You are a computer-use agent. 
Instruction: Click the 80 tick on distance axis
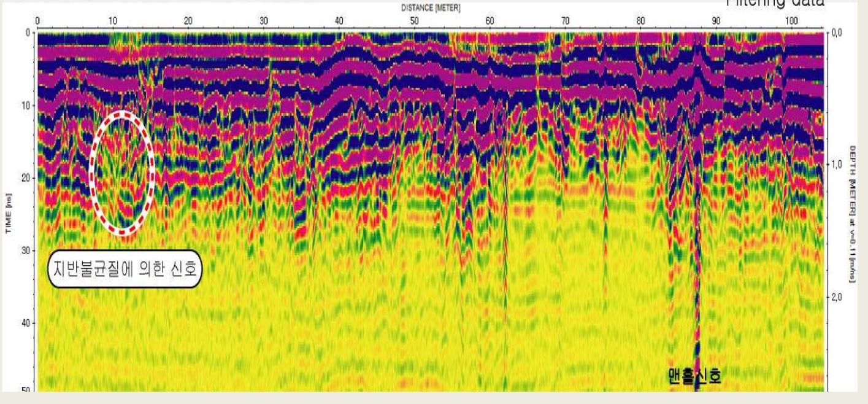click(x=641, y=20)
